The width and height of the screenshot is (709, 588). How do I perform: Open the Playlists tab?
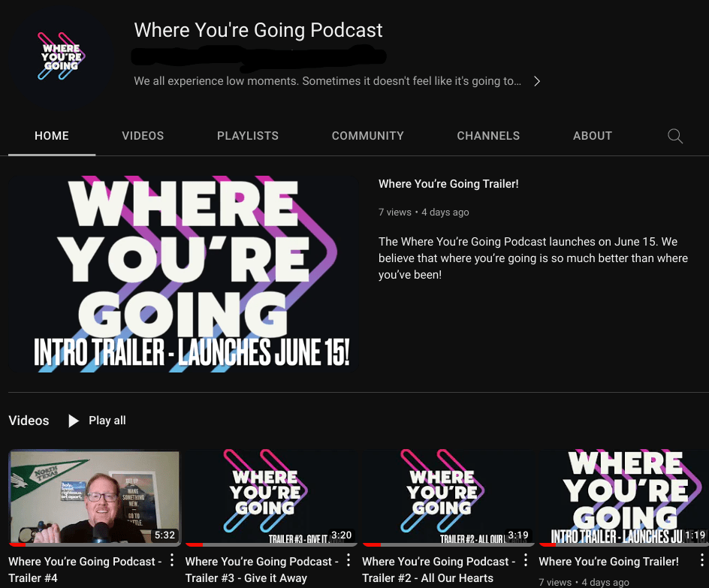[248, 136]
